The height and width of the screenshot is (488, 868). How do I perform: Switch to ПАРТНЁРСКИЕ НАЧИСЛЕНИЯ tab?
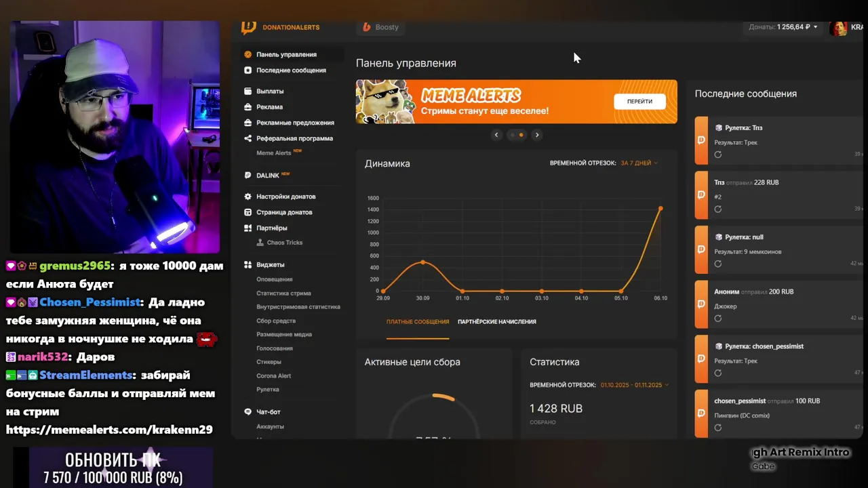click(x=497, y=322)
